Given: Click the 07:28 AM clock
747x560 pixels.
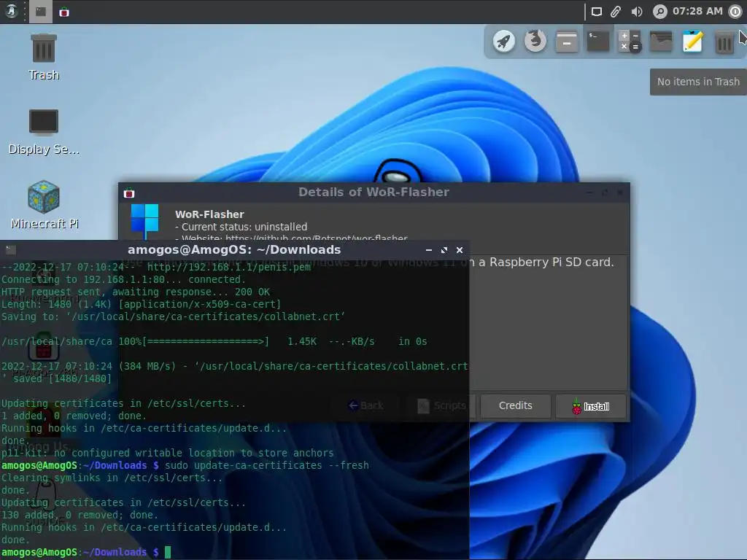Looking at the screenshot, I should tap(697, 11).
